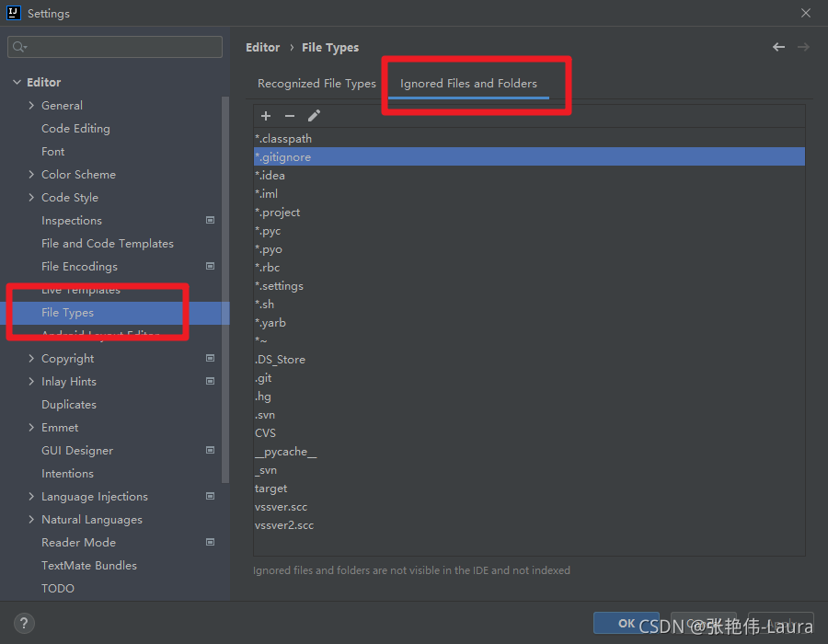This screenshot has width=828, height=644.
Task: Add a new ignored file pattern
Action: pyautogui.click(x=266, y=116)
